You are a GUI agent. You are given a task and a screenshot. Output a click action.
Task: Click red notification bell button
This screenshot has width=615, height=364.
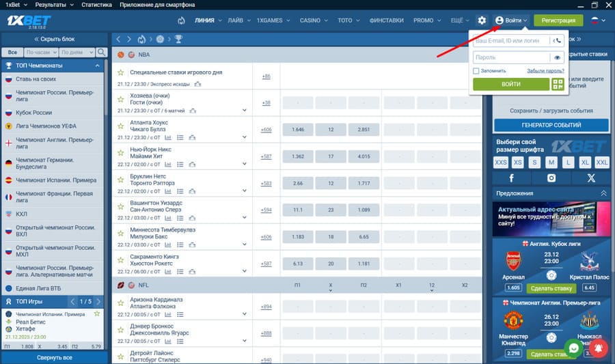pyautogui.click(x=599, y=348)
